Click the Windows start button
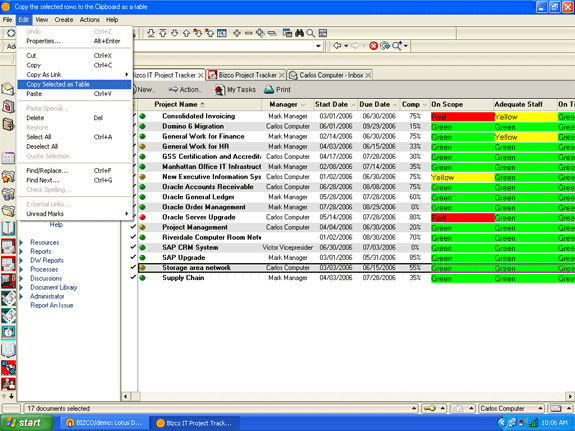 pos(26,423)
